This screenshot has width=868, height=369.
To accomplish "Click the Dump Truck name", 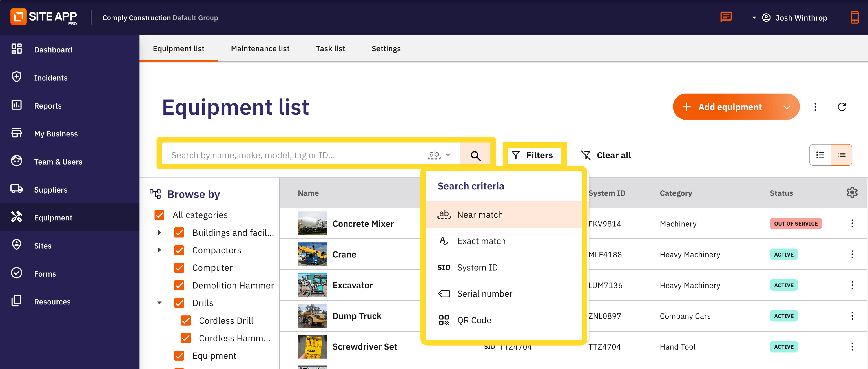I will [x=357, y=316].
